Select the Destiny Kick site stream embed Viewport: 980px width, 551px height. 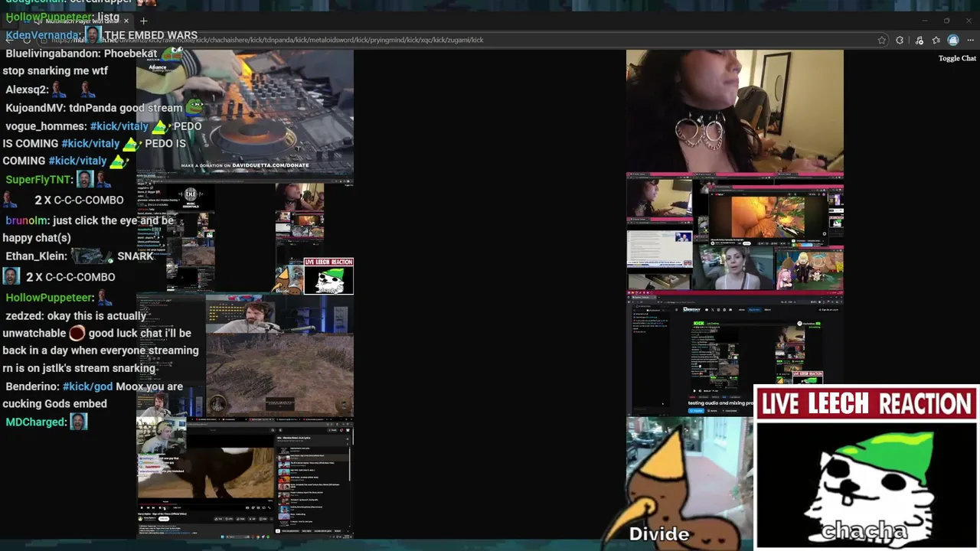click(x=735, y=355)
